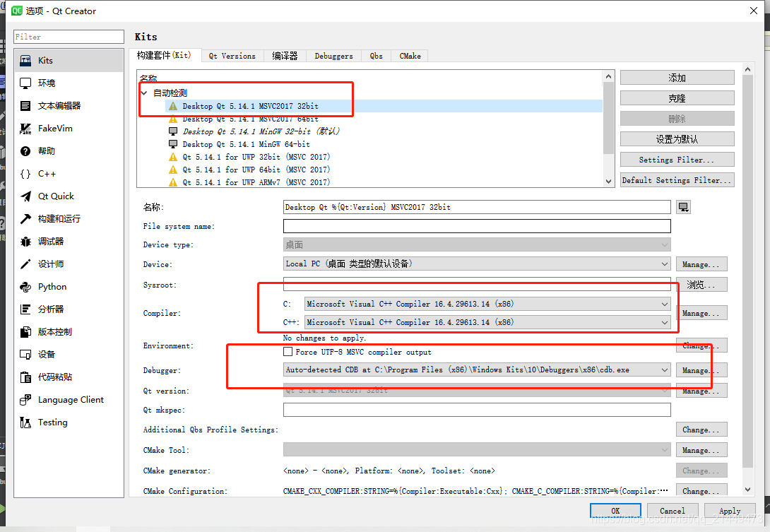
Task: Click warning icon of UWP 64bit kit
Action: [173, 170]
